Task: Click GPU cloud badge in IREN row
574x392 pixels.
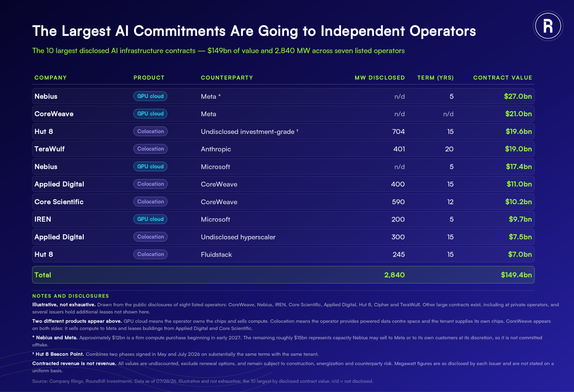Action: 150,219
